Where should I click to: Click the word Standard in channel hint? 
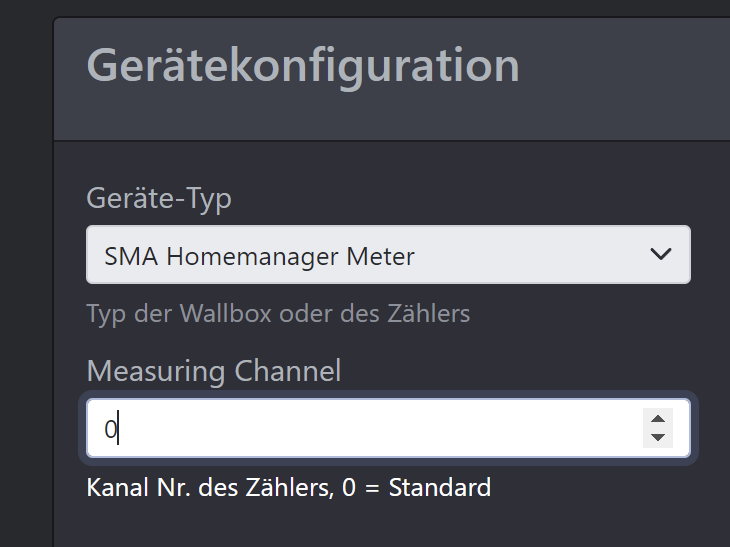pyautogui.click(x=439, y=487)
